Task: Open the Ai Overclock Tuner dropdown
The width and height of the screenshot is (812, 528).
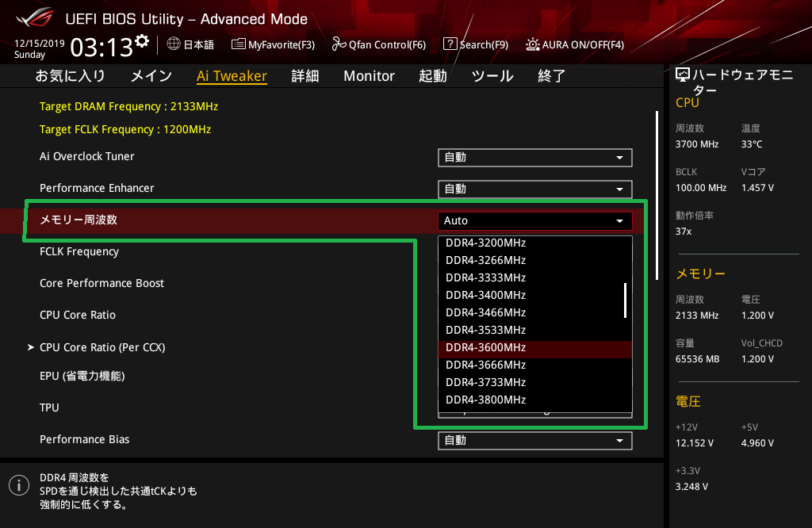Action: [x=535, y=157]
